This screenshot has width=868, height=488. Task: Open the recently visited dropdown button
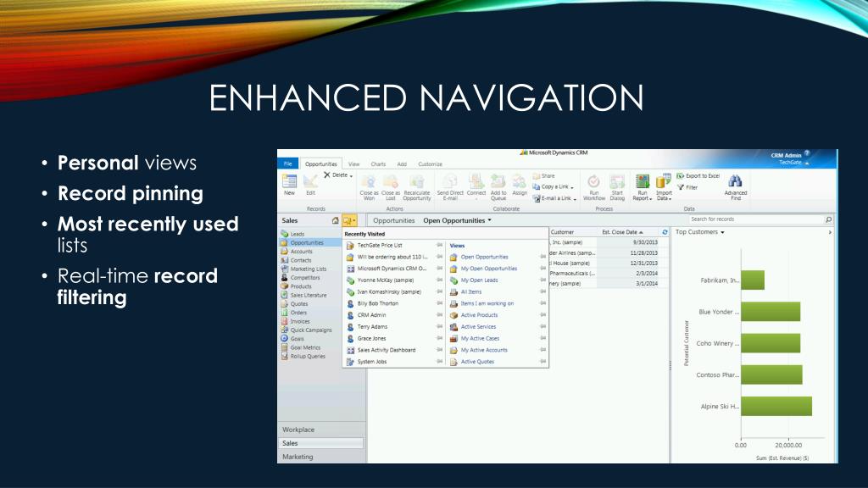[349, 220]
